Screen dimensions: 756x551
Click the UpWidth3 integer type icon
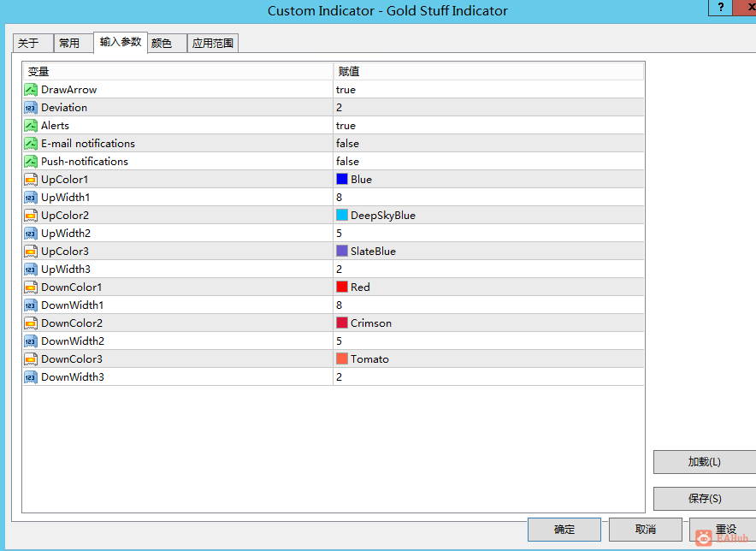coord(31,270)
